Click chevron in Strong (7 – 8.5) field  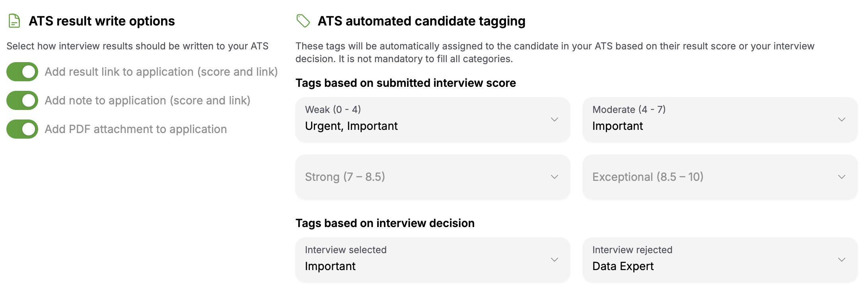[555, 177]
